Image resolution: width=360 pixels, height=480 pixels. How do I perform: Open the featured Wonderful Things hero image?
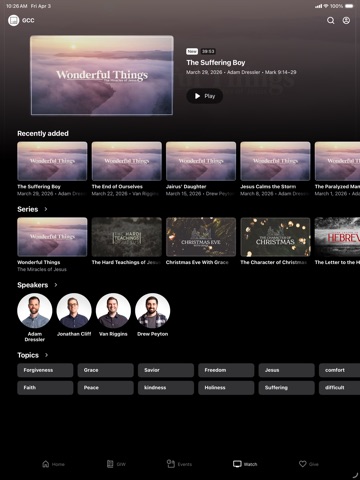coord(102,75)
